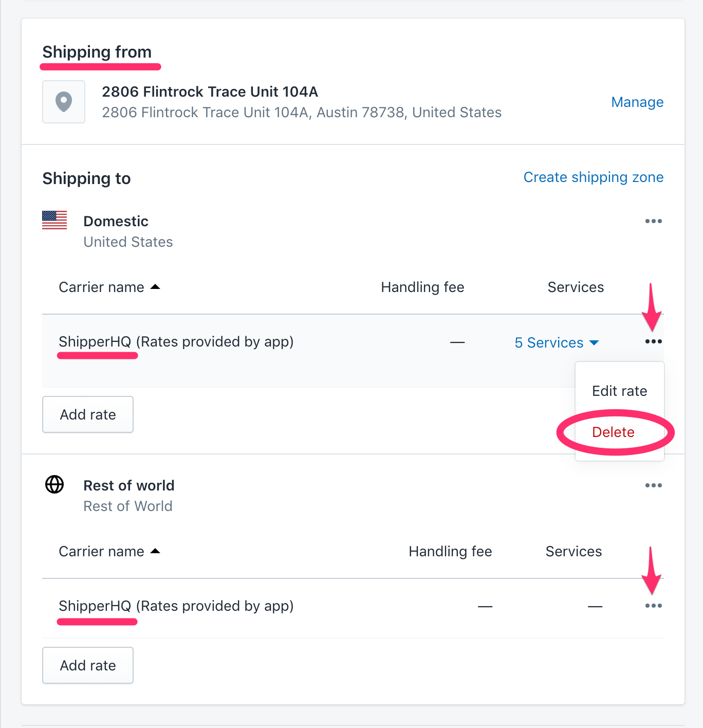Open the Manage location link
This screenshot has height=728, width=703.
pos(637,102)
